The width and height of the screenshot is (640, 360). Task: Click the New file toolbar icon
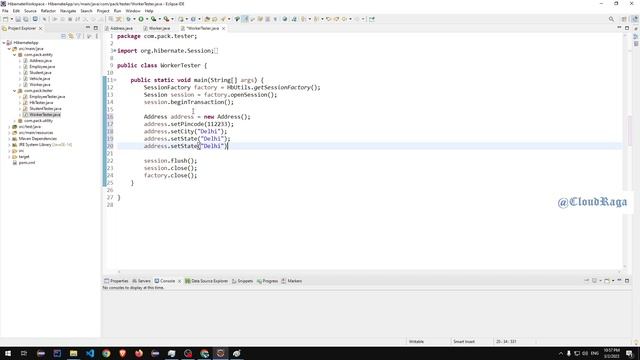point(5,19)
